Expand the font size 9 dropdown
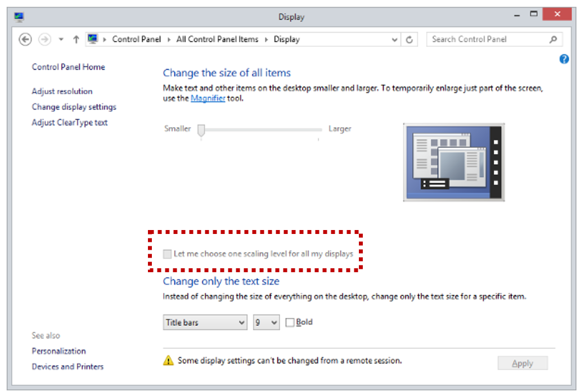Image resolution: width=585 pixels, height=392 pixels. tap(266, 322)
